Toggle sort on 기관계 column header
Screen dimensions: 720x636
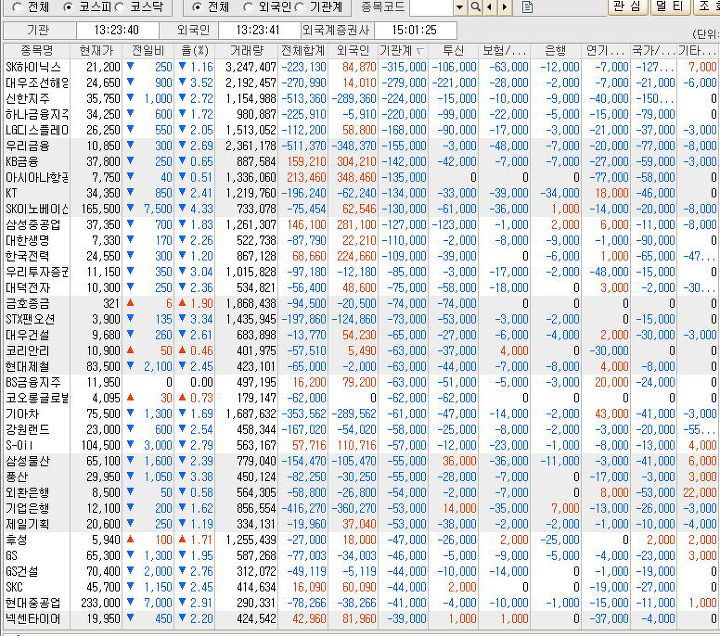pyautogui.click(x=403, y=51)
